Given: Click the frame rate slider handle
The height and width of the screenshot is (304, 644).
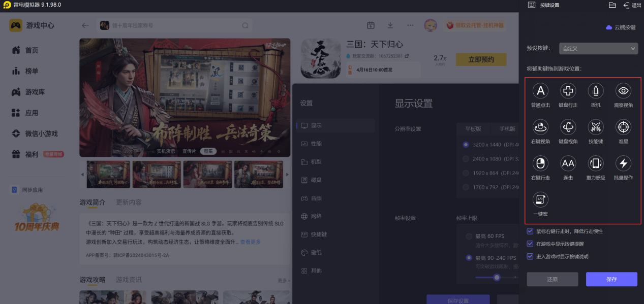Looking at the screenshot, I should 497,277.
